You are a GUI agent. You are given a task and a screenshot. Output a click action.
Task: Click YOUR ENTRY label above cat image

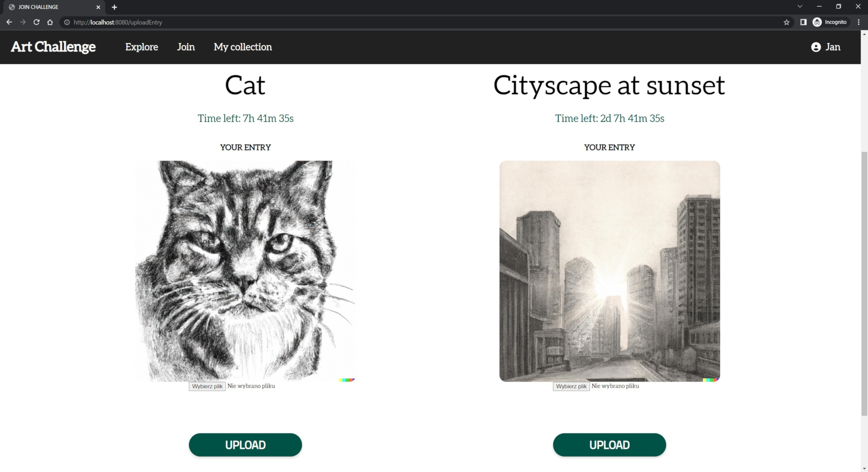click(245, 147)
